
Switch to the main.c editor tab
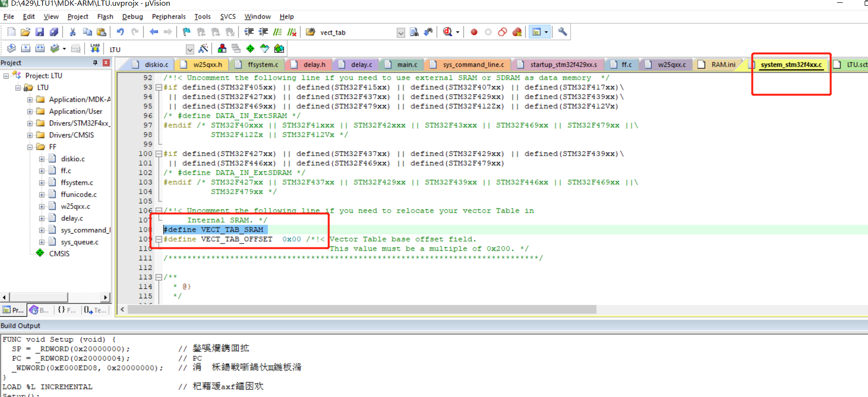coord(403,65)
